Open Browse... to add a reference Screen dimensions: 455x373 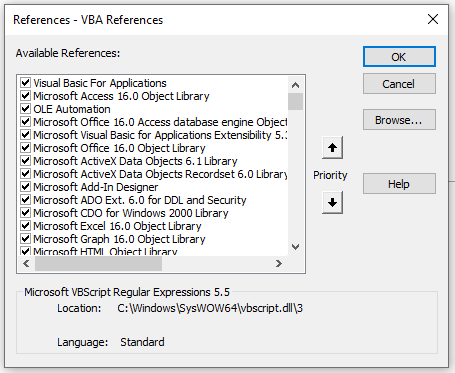tap(399, 120)
